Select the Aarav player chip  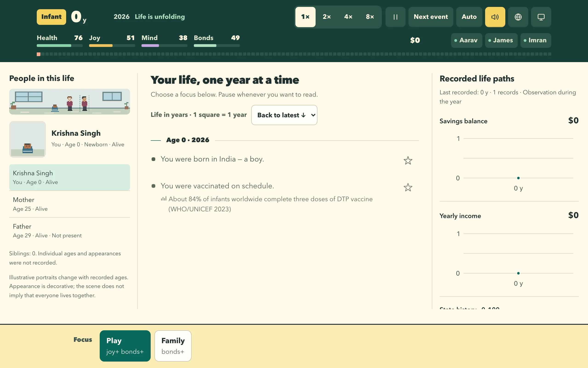point(466,40)
